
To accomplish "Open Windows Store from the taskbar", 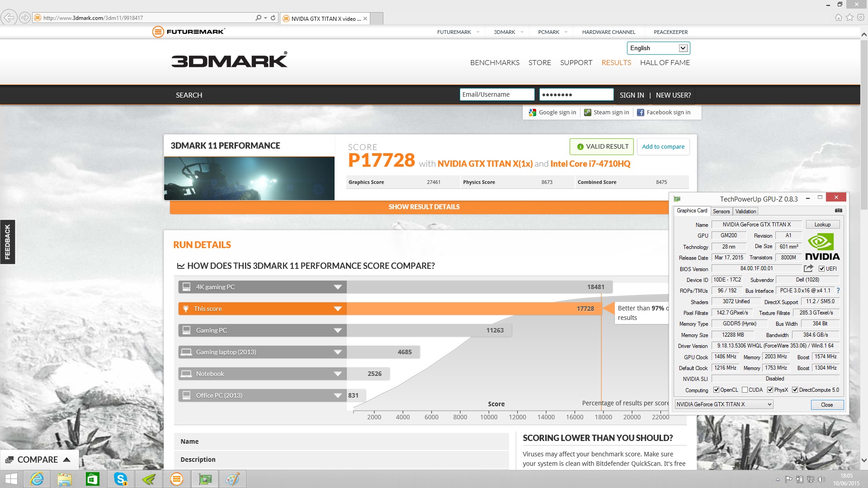I will (x=93, y=479).
